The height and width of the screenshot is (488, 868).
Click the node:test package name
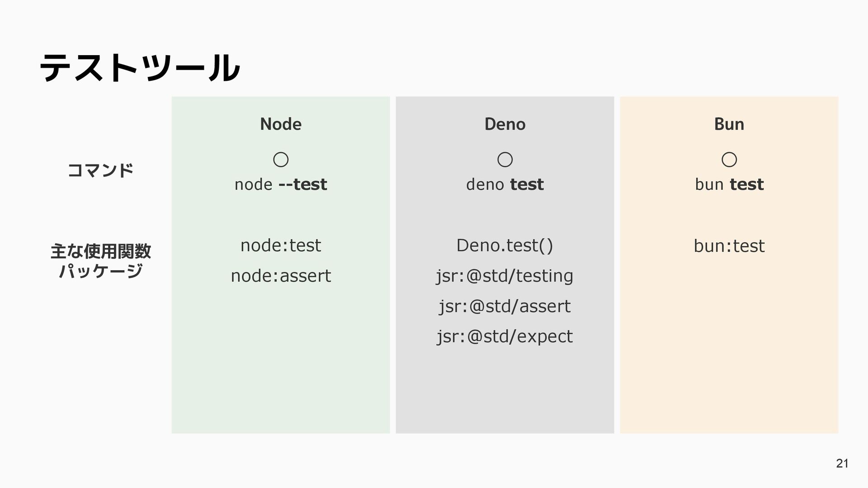(281, 245)
